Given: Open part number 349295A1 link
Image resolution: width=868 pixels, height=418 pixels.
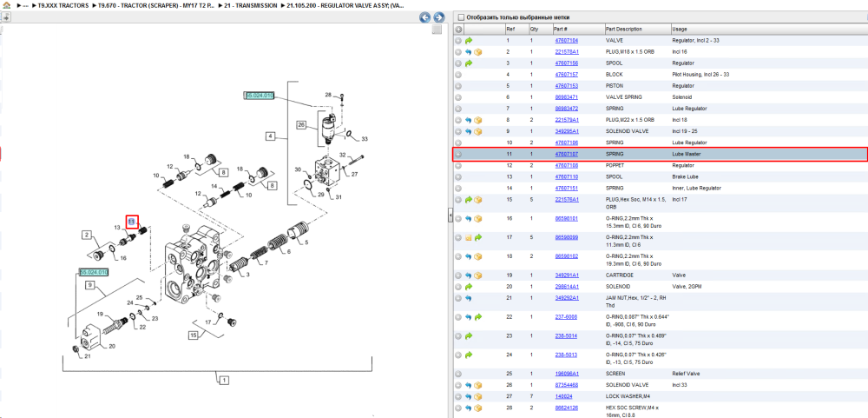Looking at the screenshot, I should coord(567,131).
